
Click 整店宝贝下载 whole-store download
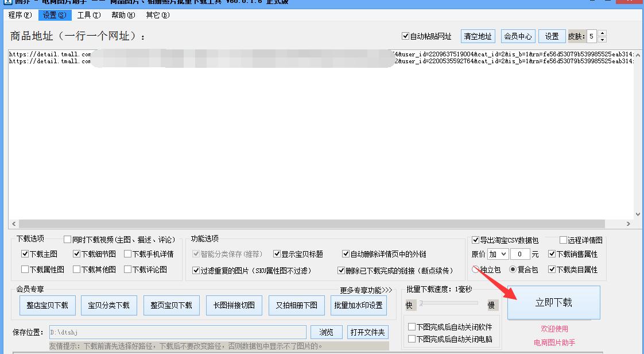[x=47, y=305]
